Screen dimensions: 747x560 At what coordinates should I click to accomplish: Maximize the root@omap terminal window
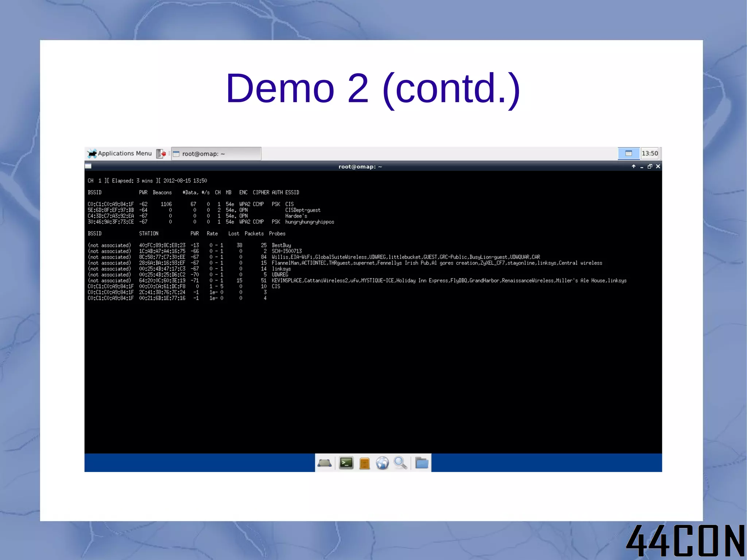coord(650,166)
